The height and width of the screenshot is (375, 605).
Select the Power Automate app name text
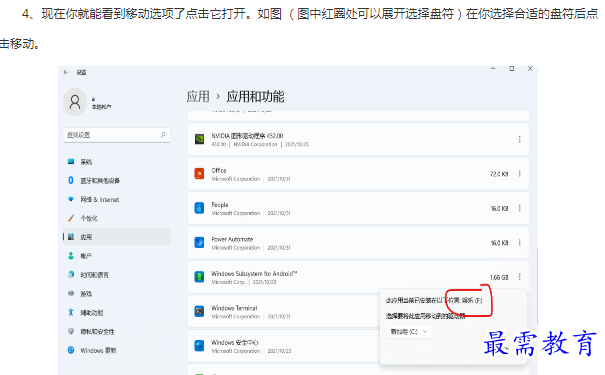232,239
